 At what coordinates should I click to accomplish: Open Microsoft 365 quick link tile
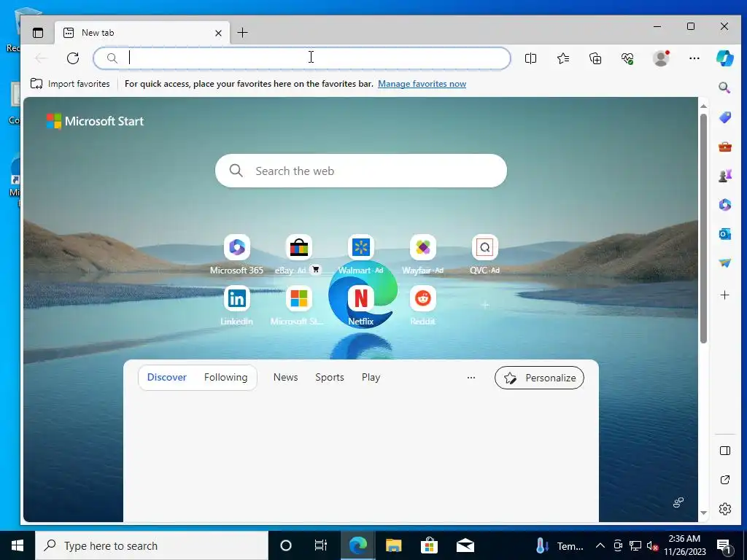click(237, 254)
